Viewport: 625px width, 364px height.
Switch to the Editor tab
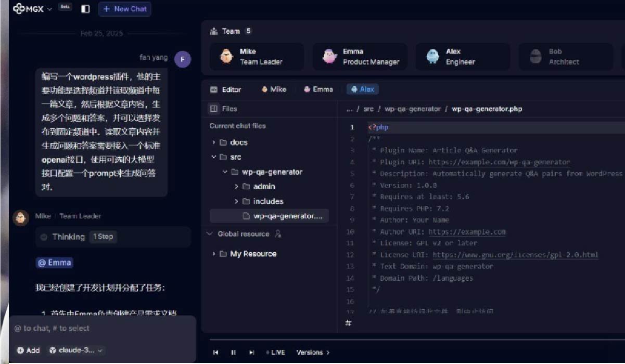point(226,89)
